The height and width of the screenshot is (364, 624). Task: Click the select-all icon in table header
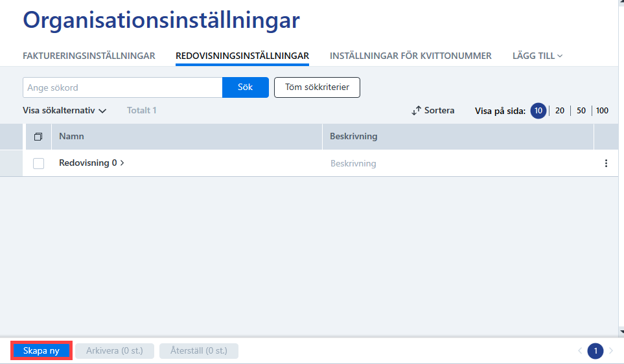pos(38,137)
